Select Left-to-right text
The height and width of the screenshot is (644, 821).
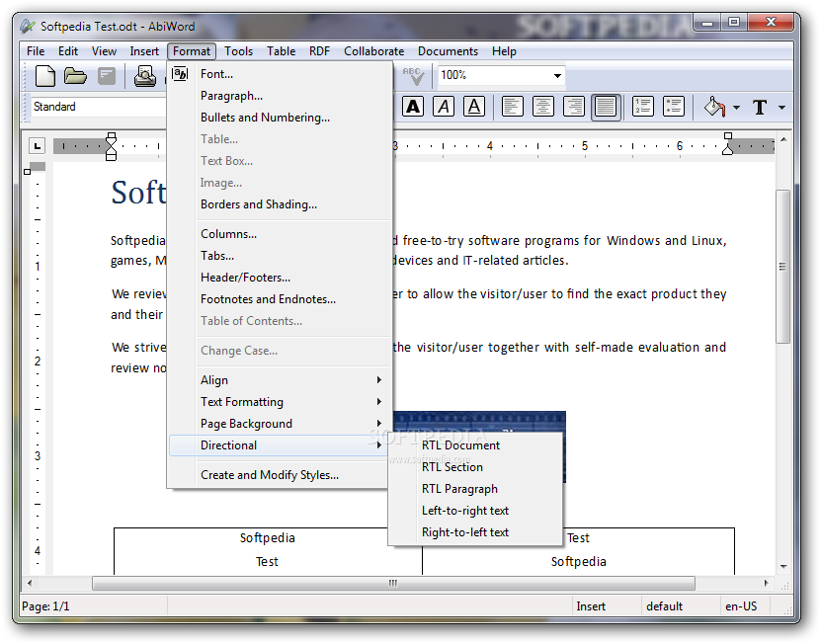(475, 511)
